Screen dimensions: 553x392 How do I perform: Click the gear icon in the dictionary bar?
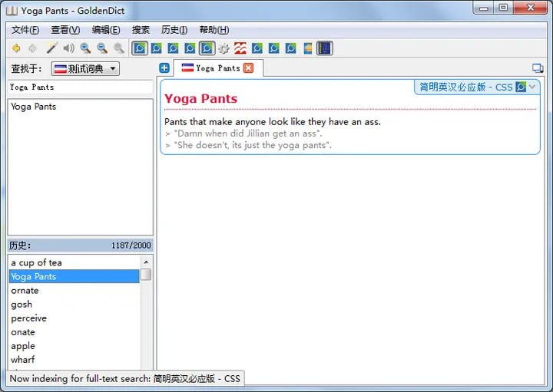[x=224, y=48]
